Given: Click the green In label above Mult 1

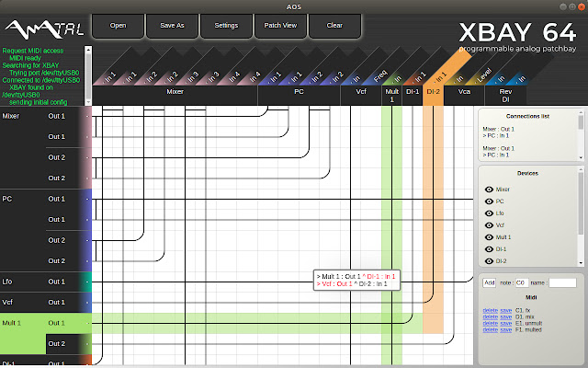Looking at the screenshot, I should pos(398,79).
